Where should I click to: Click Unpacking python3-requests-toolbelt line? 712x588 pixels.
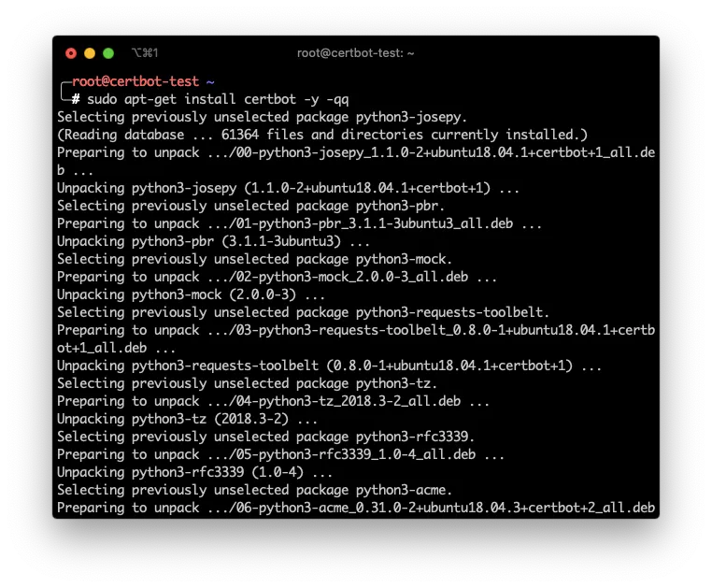[x=329, y=366]
